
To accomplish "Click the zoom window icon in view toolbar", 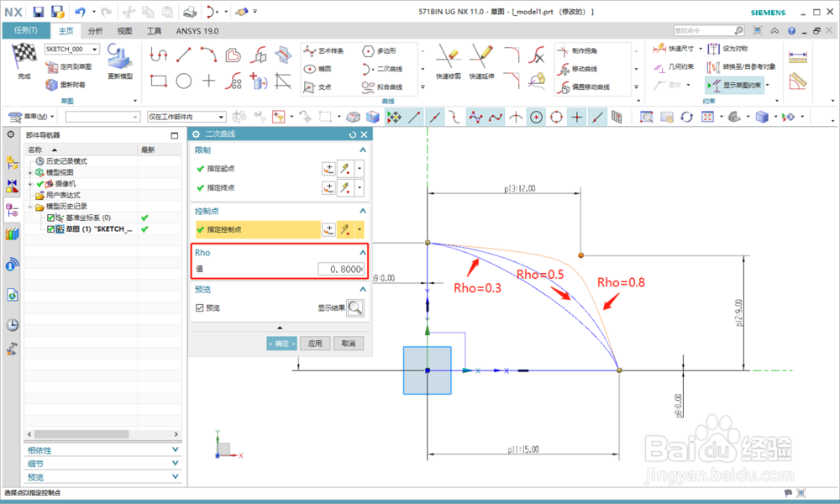I will coord(647,117).
